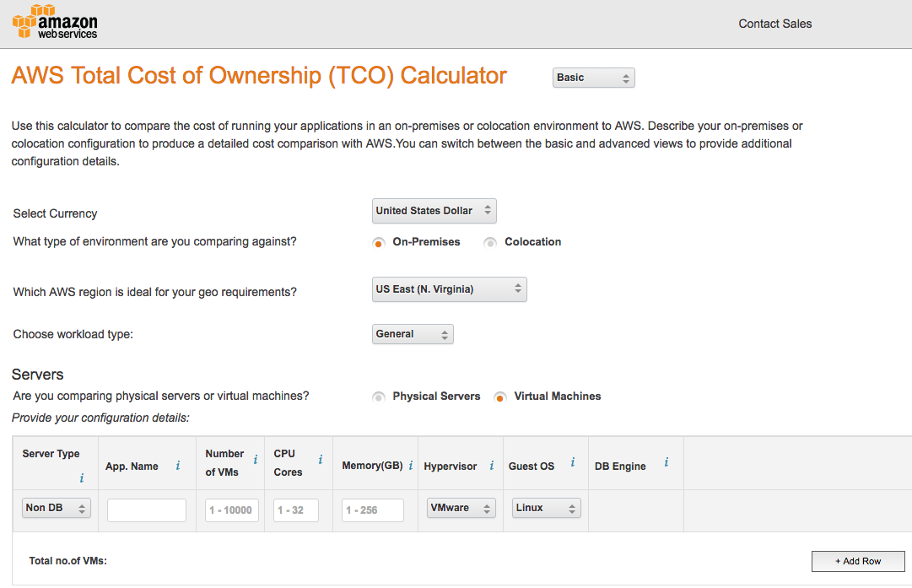Select the Virtual Machines radio option
Screen dimensions: 912x588
(x=500, y=396)
